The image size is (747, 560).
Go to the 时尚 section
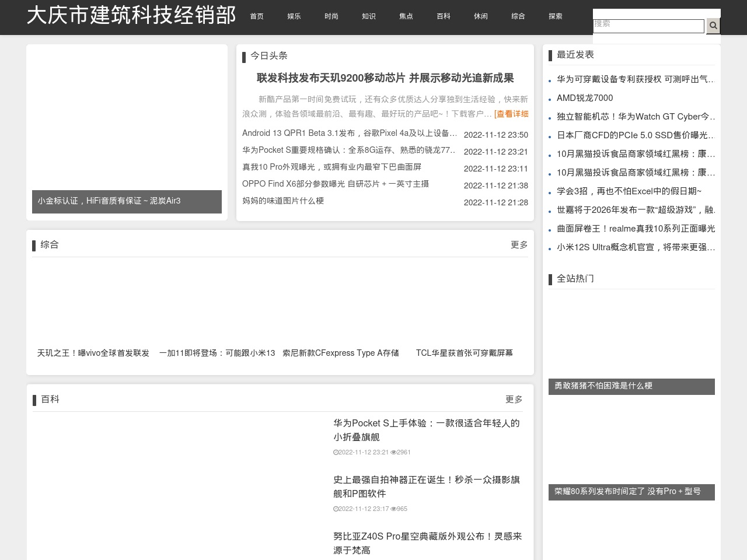click(x=331, y=16)
